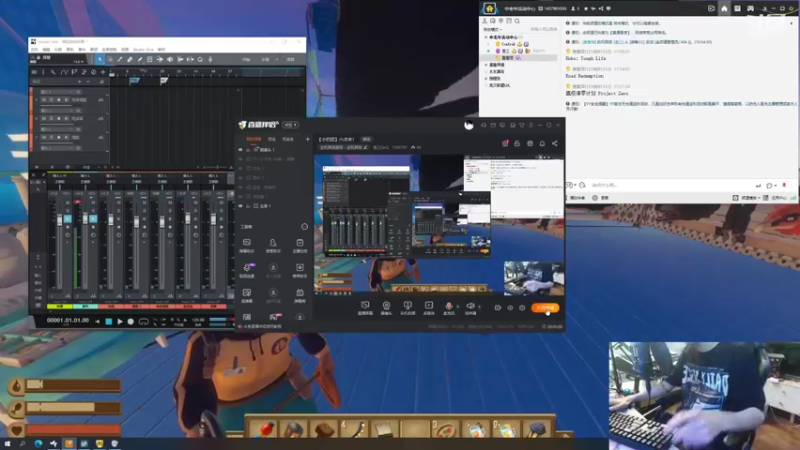
Task: Click the fader on mixer channel 1
Action: pyautogui.click(x=60, y=220)
